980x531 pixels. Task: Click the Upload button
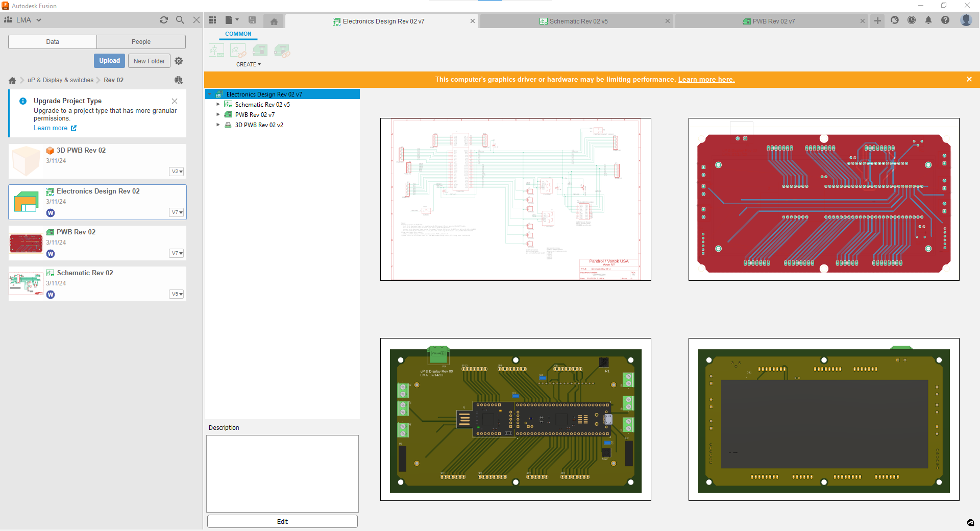click(x=109, y=60)
